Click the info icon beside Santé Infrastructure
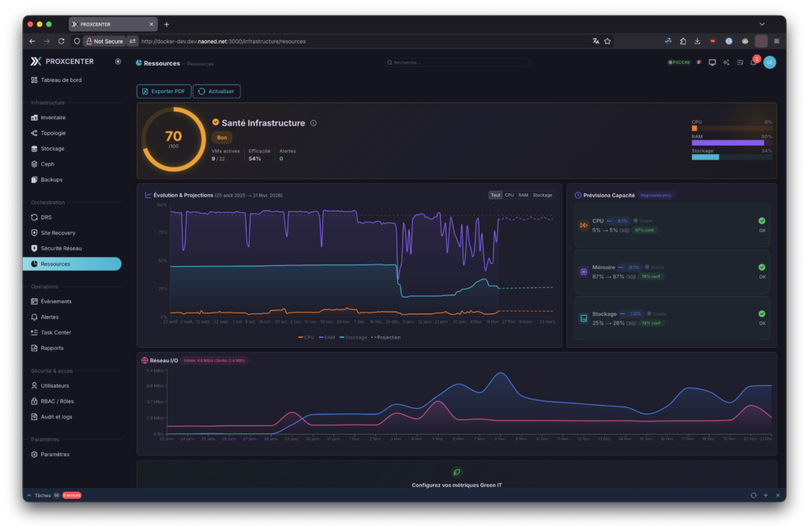Viewport: 809px width, 532px height. click(x=314, y=123)
